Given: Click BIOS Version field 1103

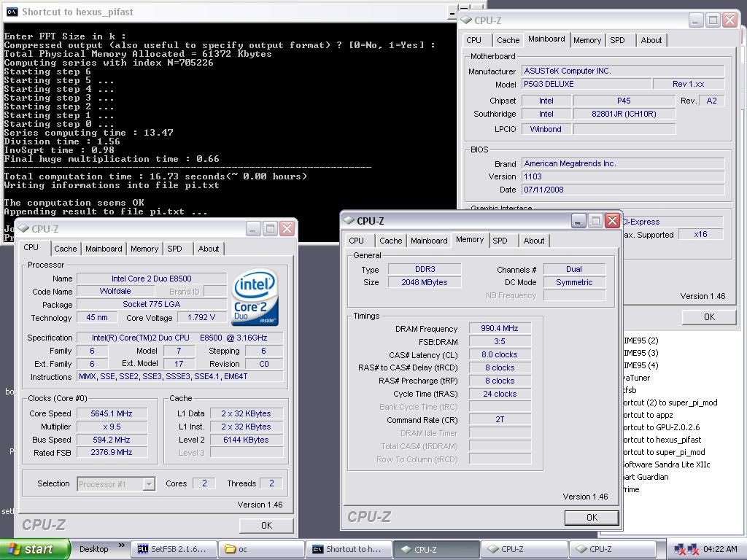Looking at the screenshot, I should 623,176.
